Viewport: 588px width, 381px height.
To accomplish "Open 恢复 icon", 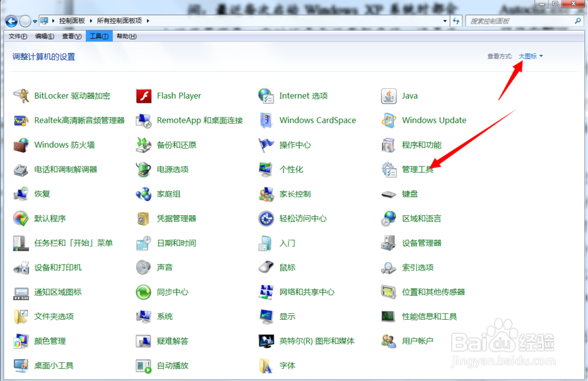I will pyautogui.click(x=21, y=194).
